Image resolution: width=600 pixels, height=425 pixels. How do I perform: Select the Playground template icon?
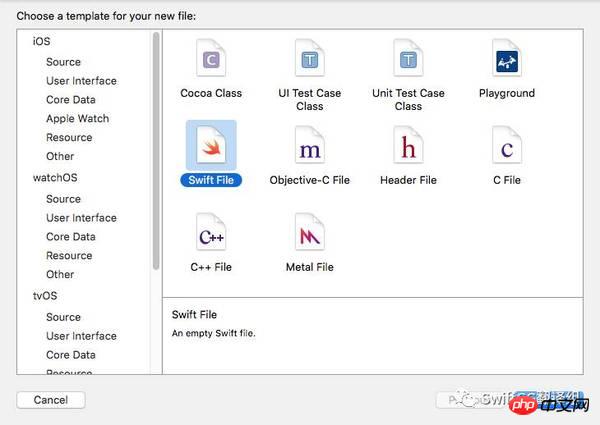[x=507, y=59]
